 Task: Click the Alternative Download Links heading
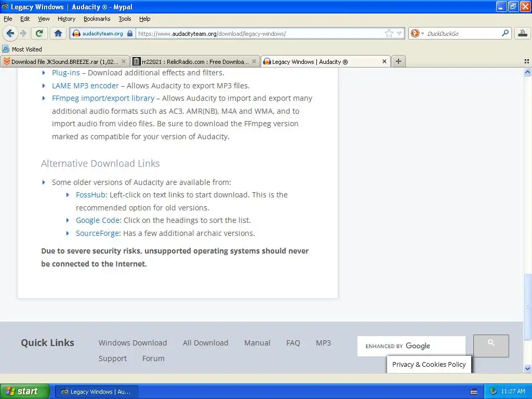click(x=100, y=163)
